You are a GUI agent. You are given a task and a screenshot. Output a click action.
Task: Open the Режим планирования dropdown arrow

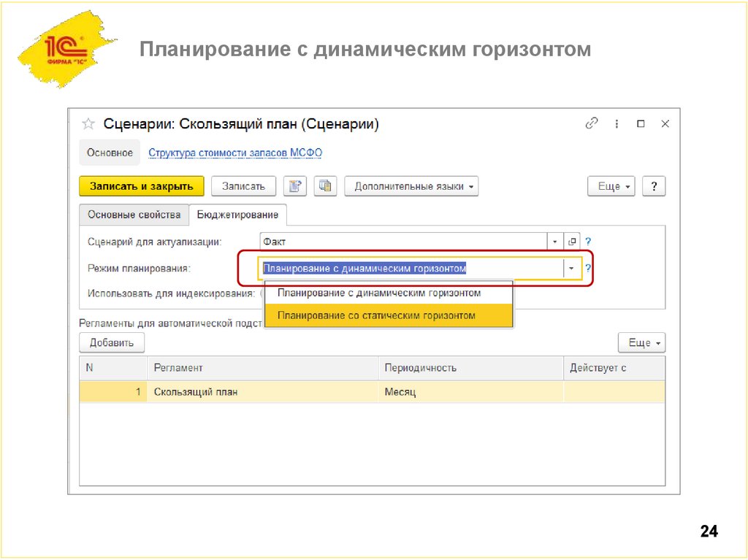point(572,268)
